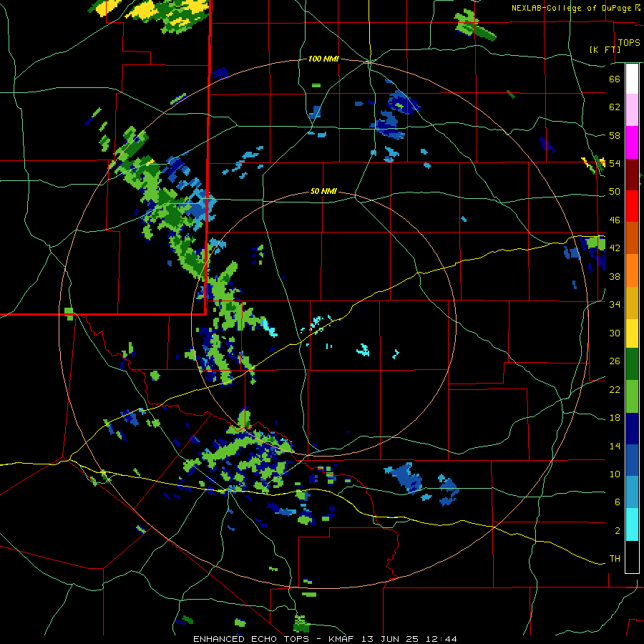644x644 pixels.
Task: Click the 'TH' legend label
Action: pos(615,559)
